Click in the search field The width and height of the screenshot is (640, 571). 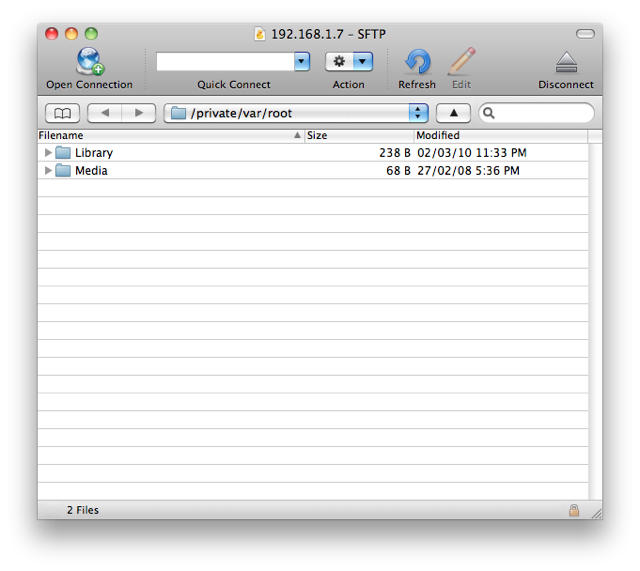pyautogui.click(x=536, y=113)
